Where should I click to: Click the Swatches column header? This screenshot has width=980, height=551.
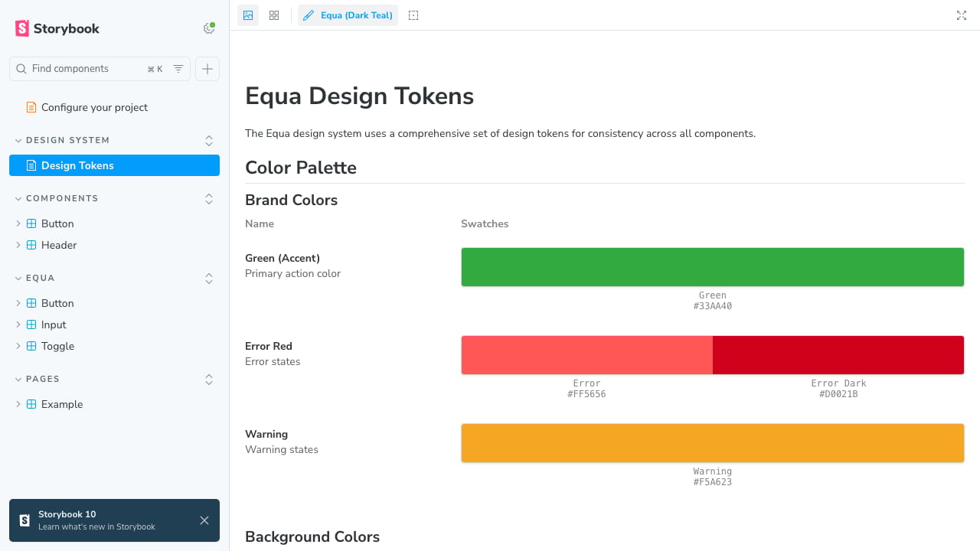click(x=485, y=224)
